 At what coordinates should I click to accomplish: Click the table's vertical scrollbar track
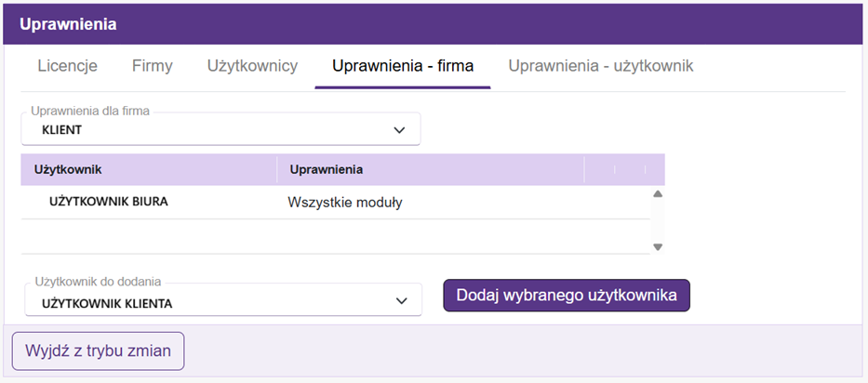(658, 221)
